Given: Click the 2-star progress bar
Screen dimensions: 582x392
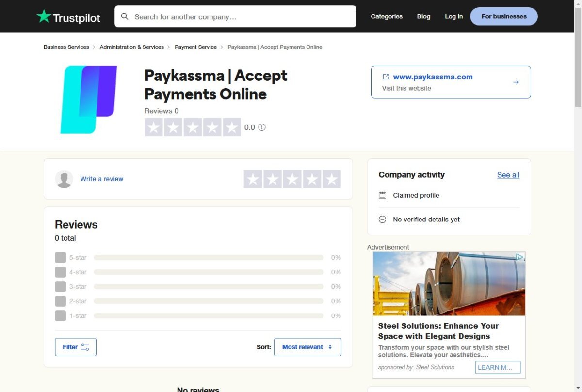Looking at the screenshot, I should (209, 301).
